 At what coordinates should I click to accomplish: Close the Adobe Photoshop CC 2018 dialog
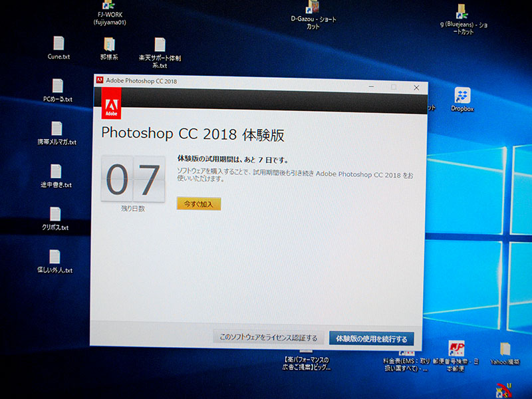[x=417, y=88]
